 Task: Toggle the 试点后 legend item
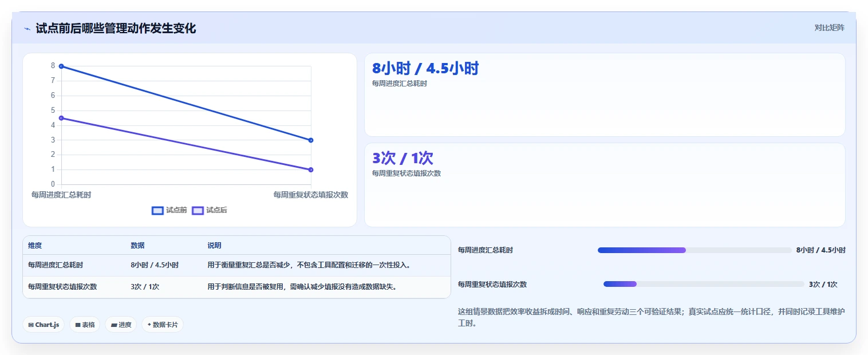pos(210,210)
